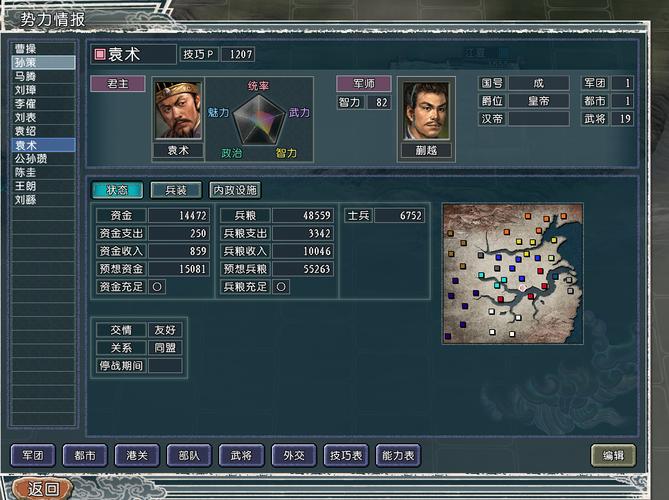The height and width of the screenshot is (500, 669).
Task: Select 刘繇 in the faction list
Action: (x=44, y=200)
